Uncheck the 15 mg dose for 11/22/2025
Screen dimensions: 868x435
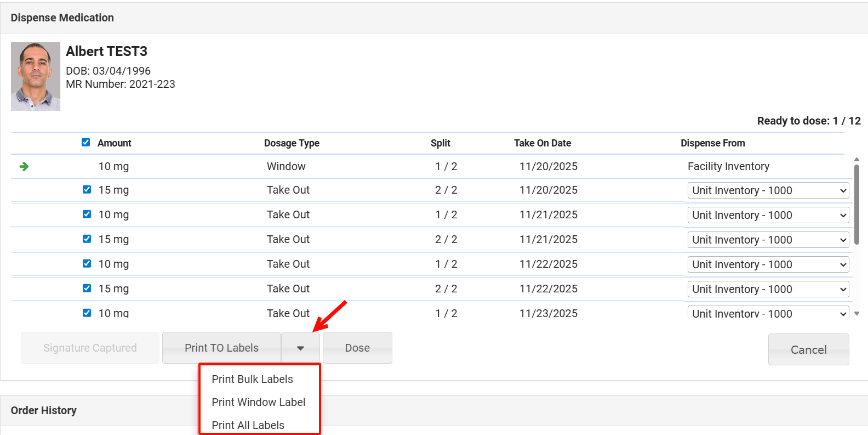tap(87, 289)
